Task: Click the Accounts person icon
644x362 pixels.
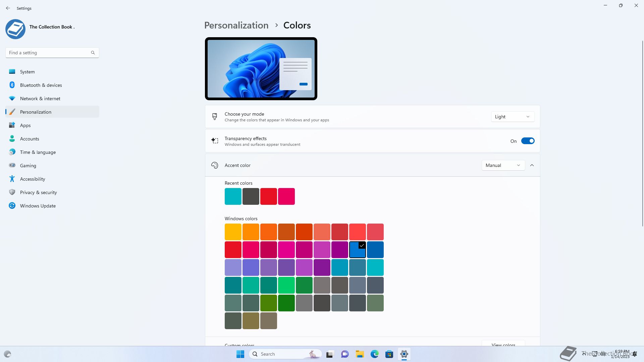Action: point(12,138)
